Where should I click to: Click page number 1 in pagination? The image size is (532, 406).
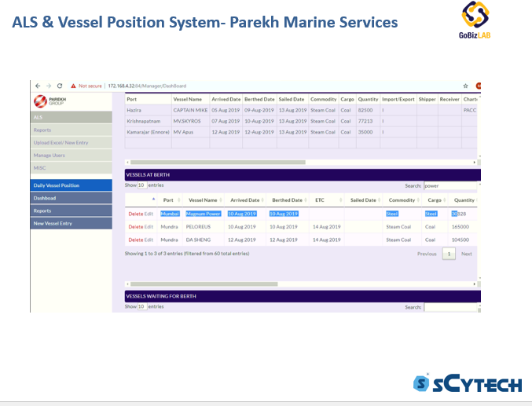[448, 254]
